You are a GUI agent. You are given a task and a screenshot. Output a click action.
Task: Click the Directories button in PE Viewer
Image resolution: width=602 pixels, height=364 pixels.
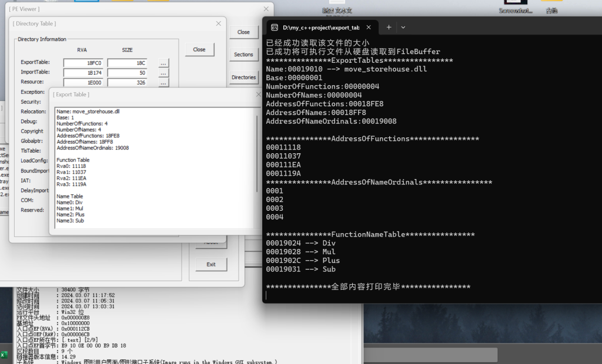(x=243, y=77)
